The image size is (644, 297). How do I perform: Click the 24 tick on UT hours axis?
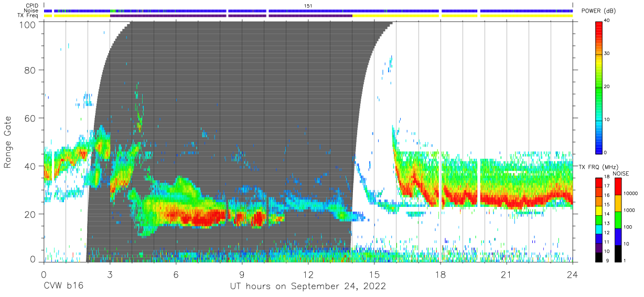pyautogui.click(x=573, y=274)
